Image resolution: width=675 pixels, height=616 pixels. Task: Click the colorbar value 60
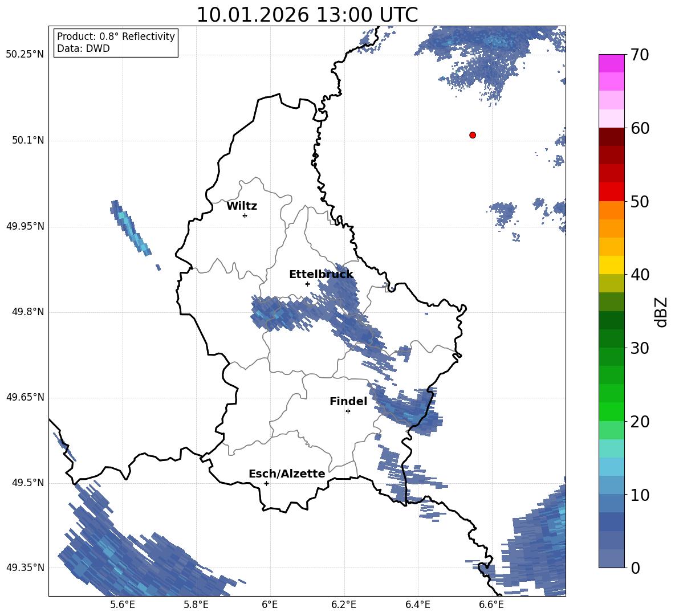click(640, 128)
